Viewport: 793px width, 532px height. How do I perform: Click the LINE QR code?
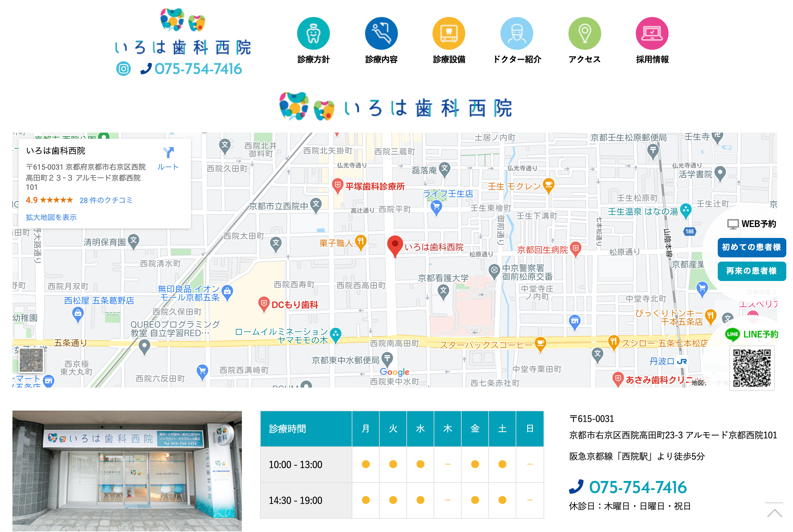[x=752, y=368]
